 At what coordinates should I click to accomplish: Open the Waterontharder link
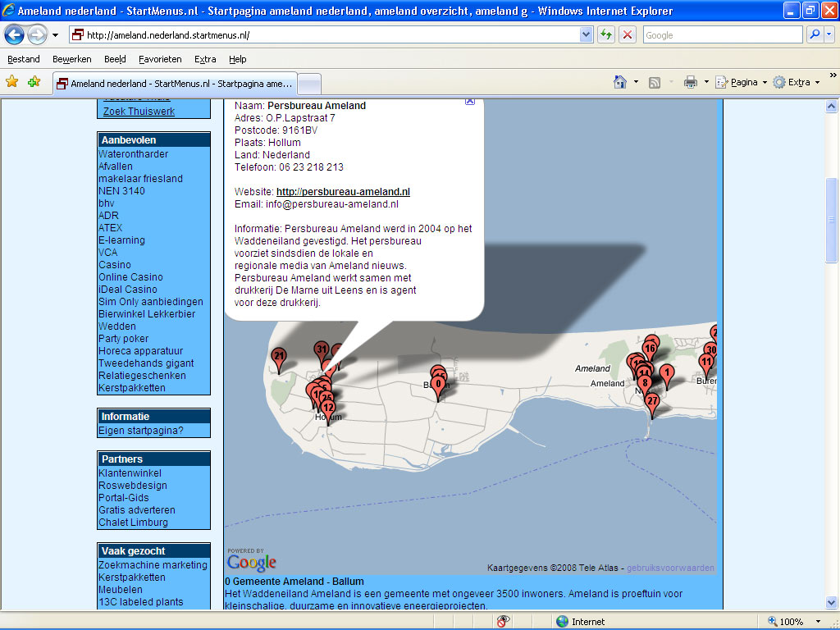coord(134,154)
